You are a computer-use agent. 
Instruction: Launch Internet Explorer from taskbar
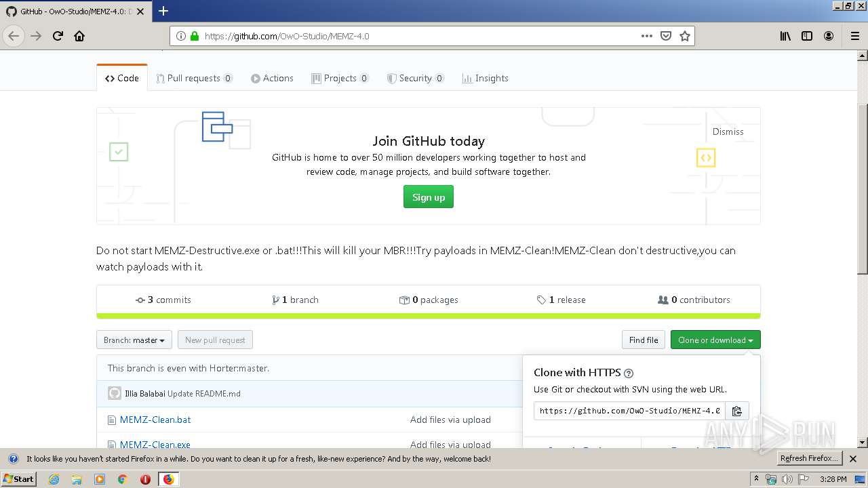coord(54,479)
